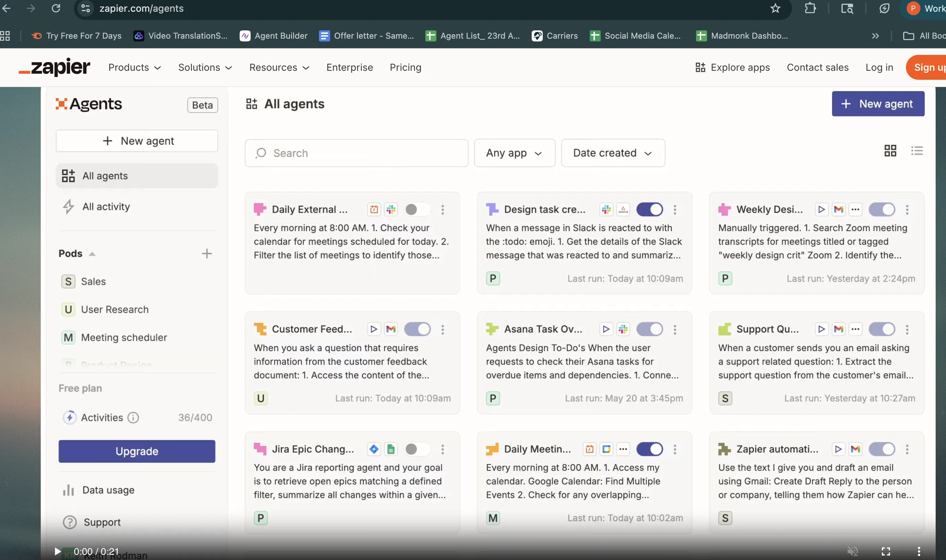
Task: Turn off the Daily Meetin agent toggle
Action: [650, 449]
